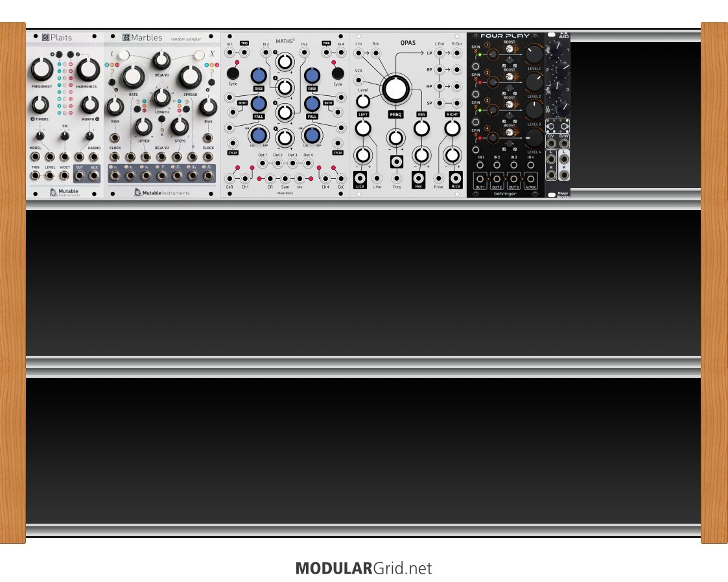
Task: Click the Four Play LEVEL 1 knob
Action: (534, 54)
